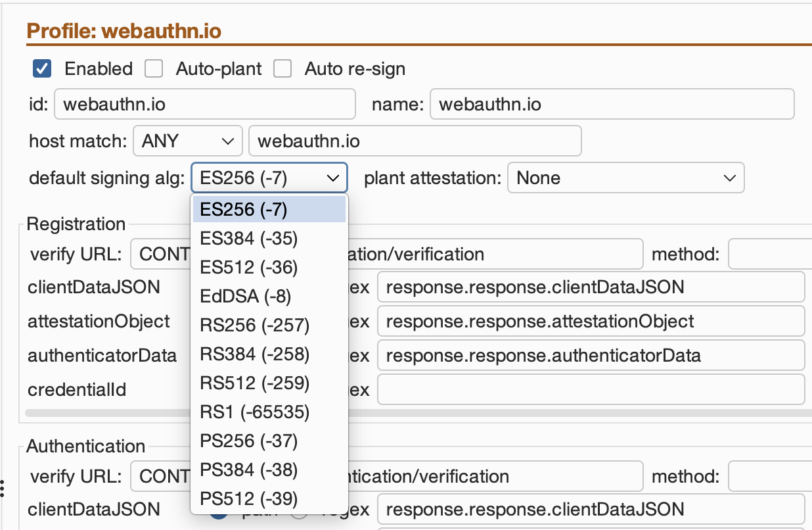Click the three-dot panel divider handle

coord(3,488)
